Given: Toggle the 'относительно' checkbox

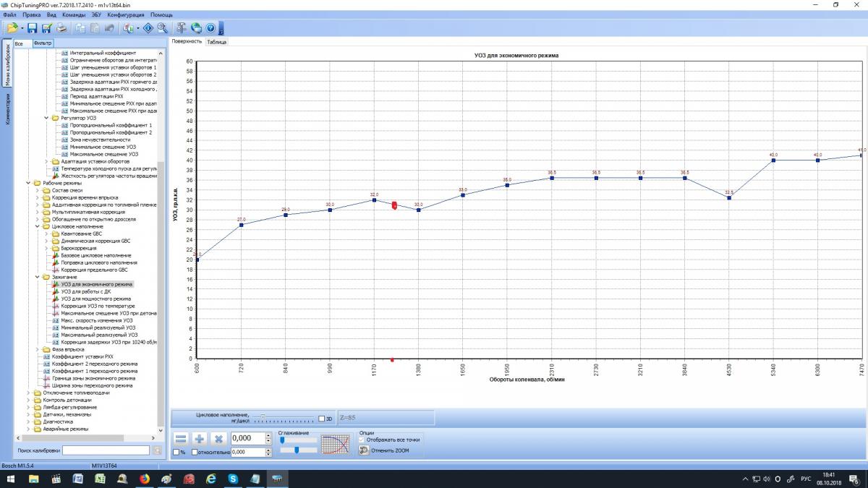Looking at the screenshot, I should [x=195, y=453].
